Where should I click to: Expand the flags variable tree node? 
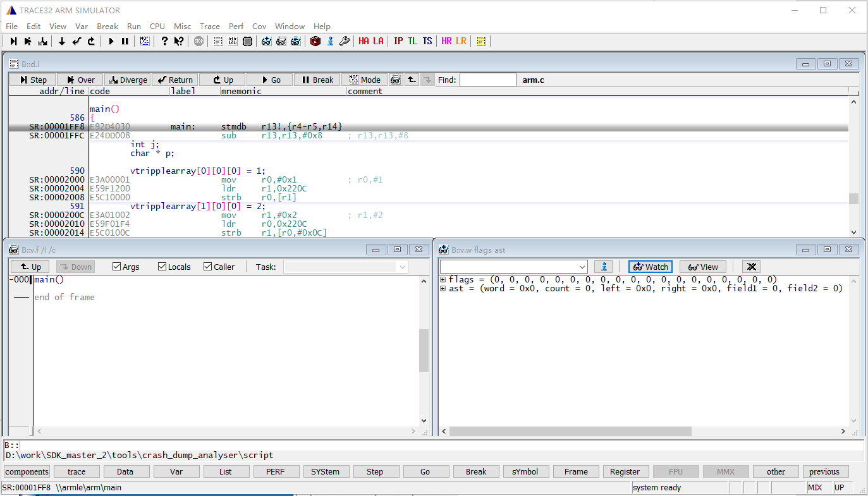click(443, 280)
